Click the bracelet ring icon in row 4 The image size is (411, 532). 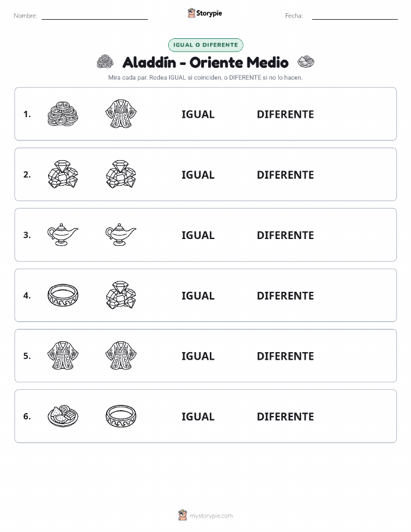pyautogui.click(x=63, y=295)
